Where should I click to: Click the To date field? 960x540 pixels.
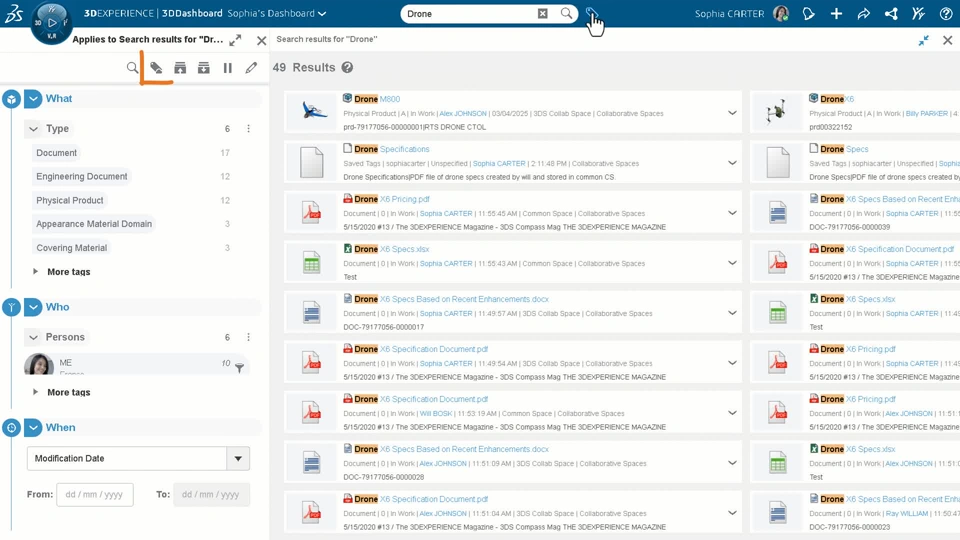[x=211, y=495]
